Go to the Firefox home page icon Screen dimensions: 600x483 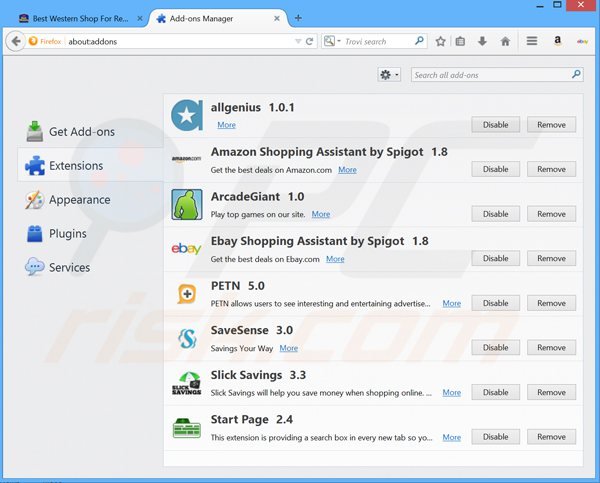click(505, 41)
